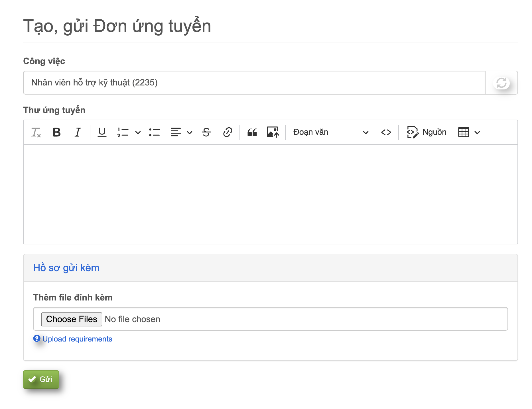
Task: Switch to Nguồn source editing mode
Action: 427,132
